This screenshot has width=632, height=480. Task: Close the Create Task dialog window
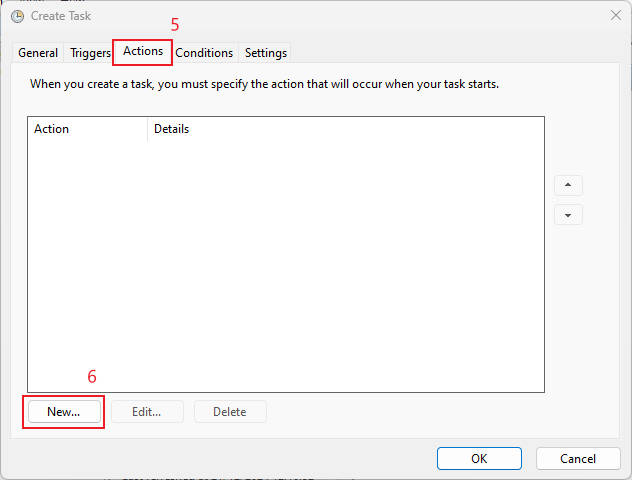click(614, 16)
